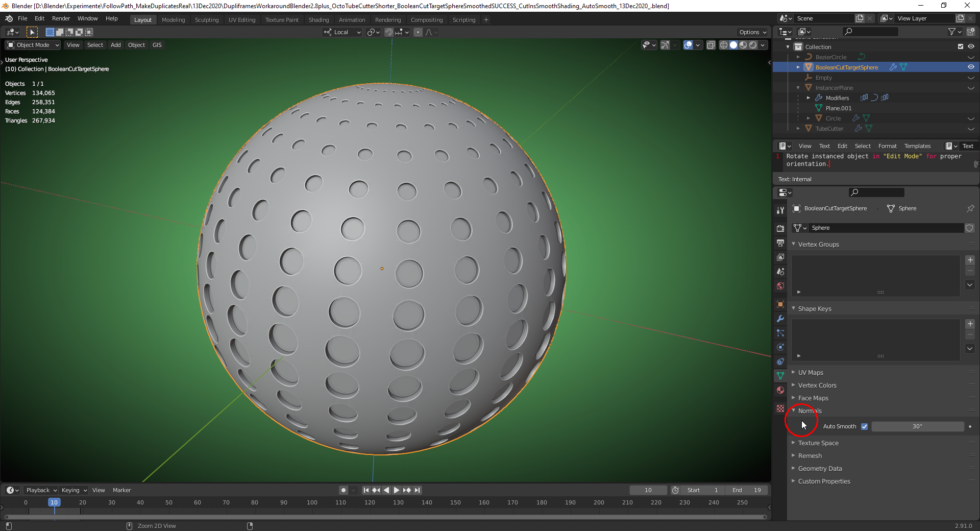Expand the Texture Space panel
The image size is (980, 531).
click(818, 443)
